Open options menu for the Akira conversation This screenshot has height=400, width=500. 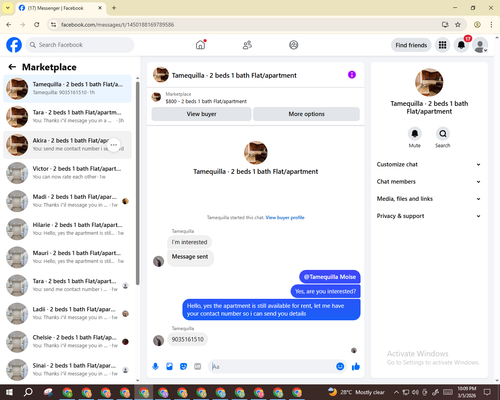(114, 145)
